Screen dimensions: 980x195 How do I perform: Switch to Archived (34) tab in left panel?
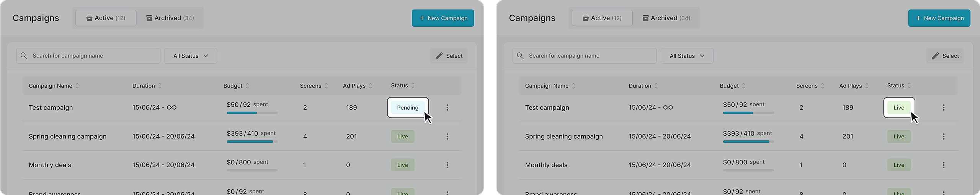170,18
